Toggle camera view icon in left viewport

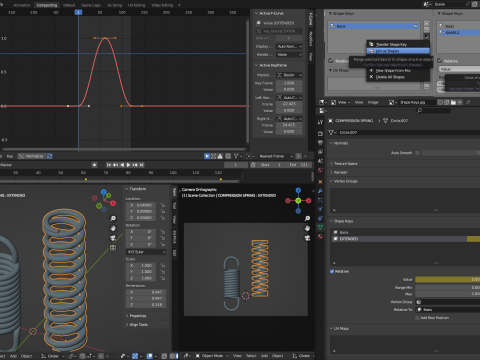113,238
